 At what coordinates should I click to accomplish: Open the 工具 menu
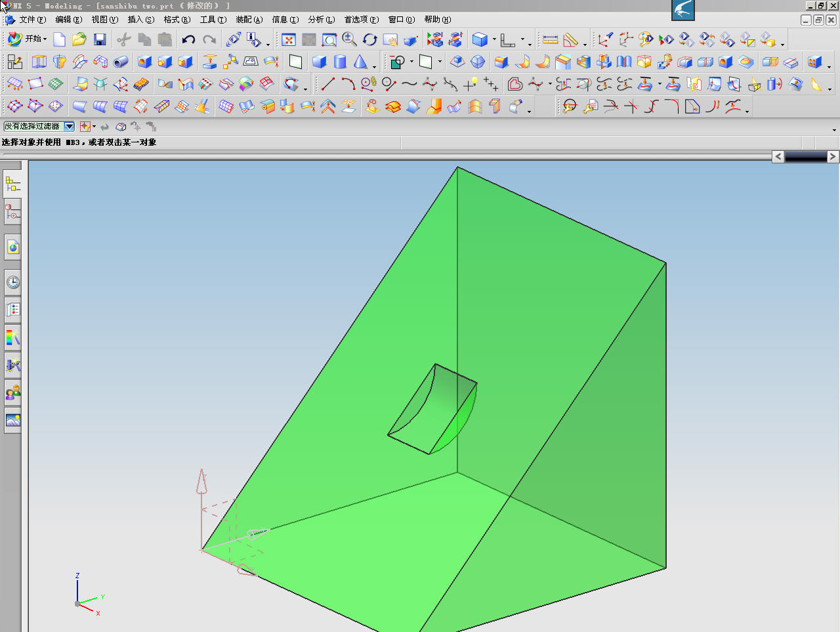pos(213,20)
